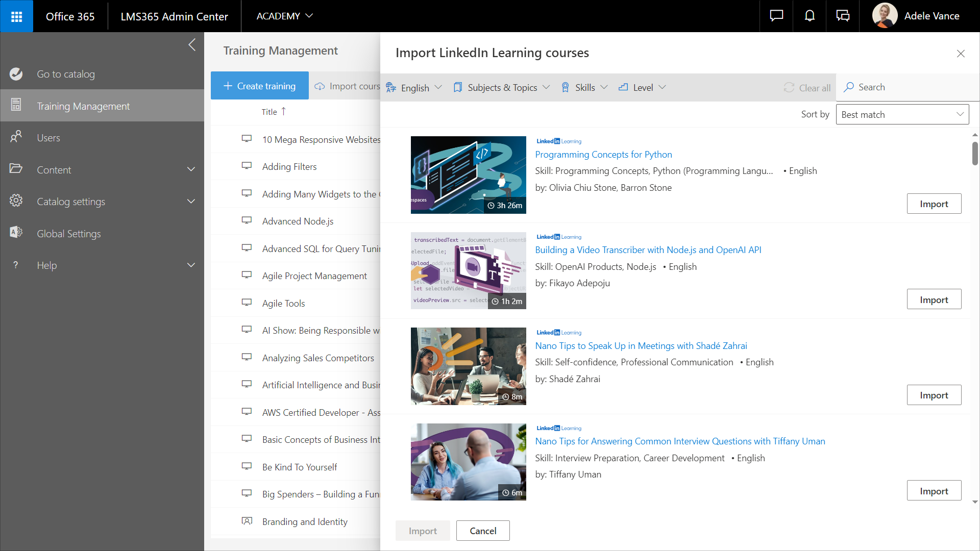Open the ACADEMY menu in top bar
Viewport: 980px width, 551px height.
click(284, 16)
